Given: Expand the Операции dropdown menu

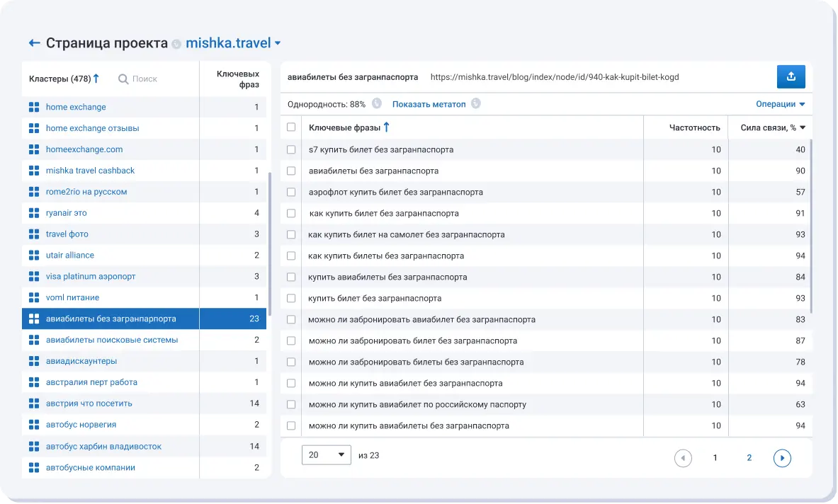Looking at the screenshot, I should [780, 104].
